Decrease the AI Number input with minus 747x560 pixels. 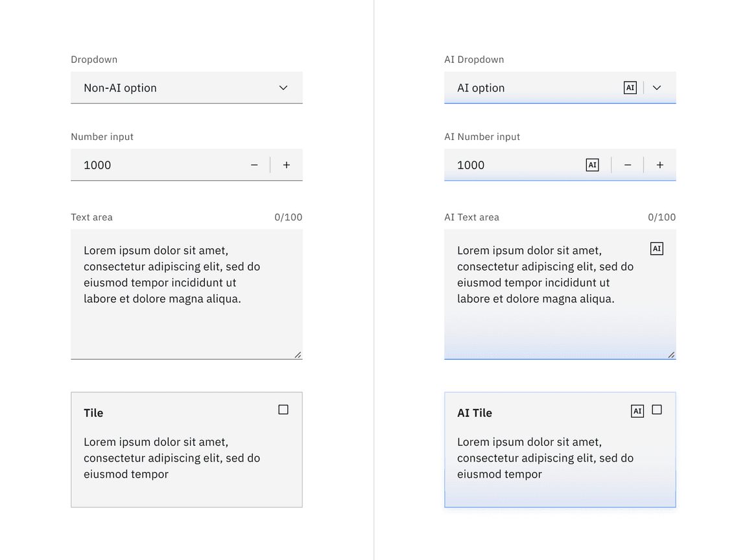click(628, 165)
